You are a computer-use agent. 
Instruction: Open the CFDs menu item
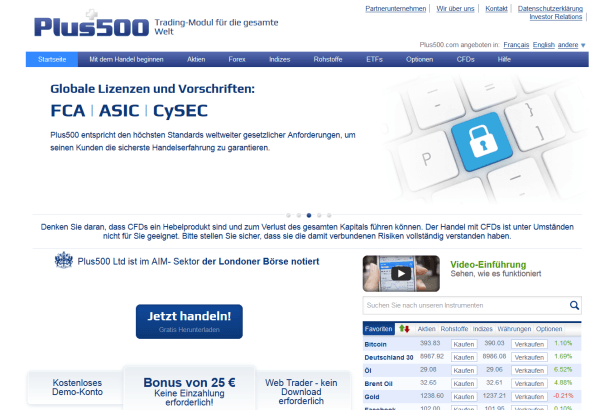[465, 59]
